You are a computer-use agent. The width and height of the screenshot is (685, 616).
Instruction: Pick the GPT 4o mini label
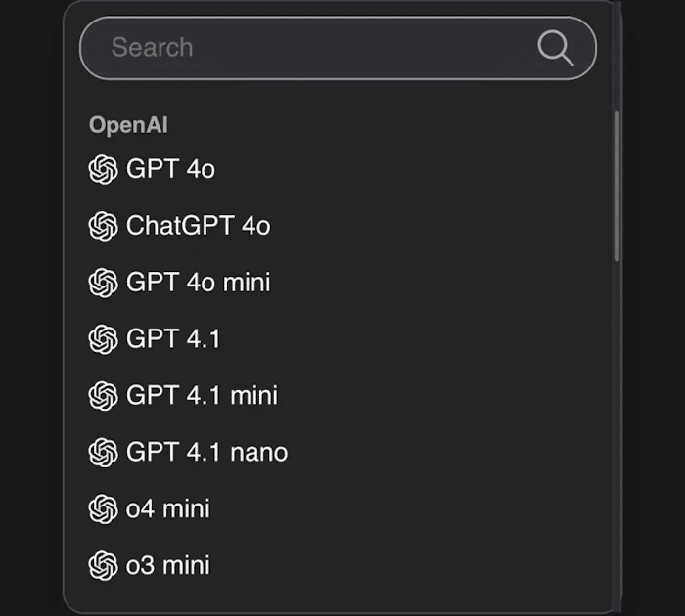[199, 283]
